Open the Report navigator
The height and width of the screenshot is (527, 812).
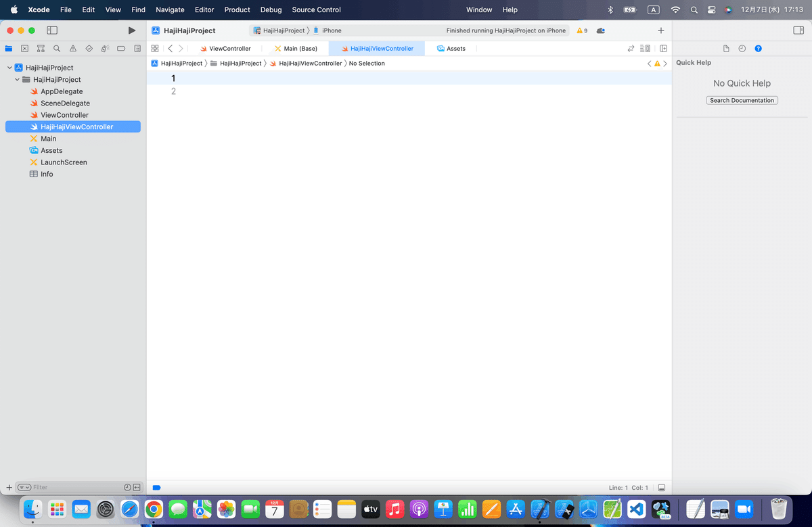pos(137,49)
